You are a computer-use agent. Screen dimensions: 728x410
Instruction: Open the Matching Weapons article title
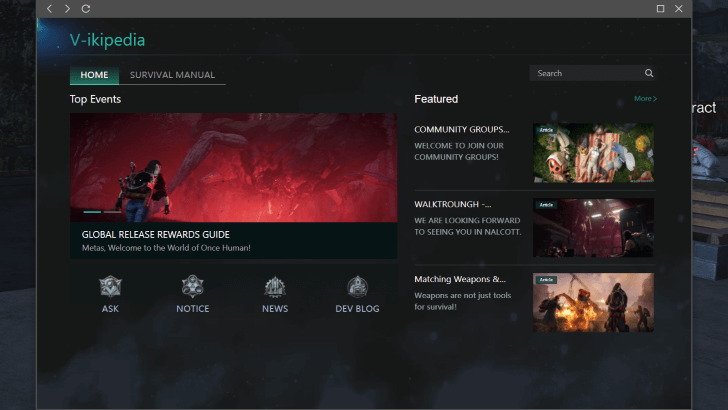[460, 279]
